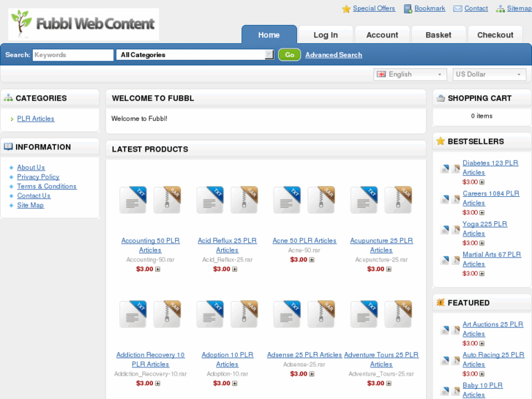Open the All Categories dropdown
Screen dimensions: 532x399
click(x=195, y=55)
